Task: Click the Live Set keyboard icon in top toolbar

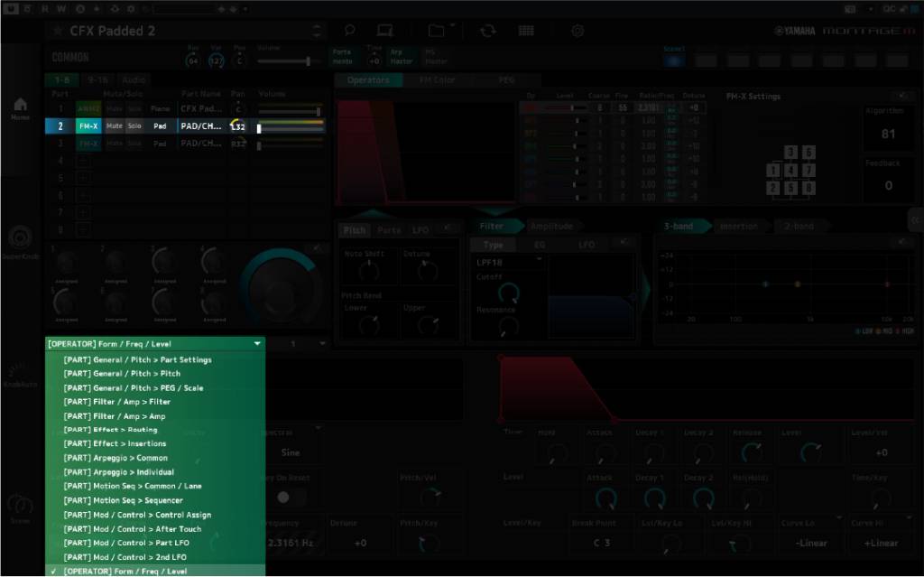Action: click(384, 31)
